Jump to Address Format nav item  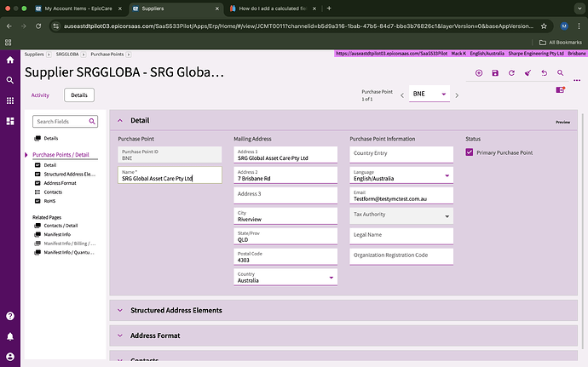(60, 183)
